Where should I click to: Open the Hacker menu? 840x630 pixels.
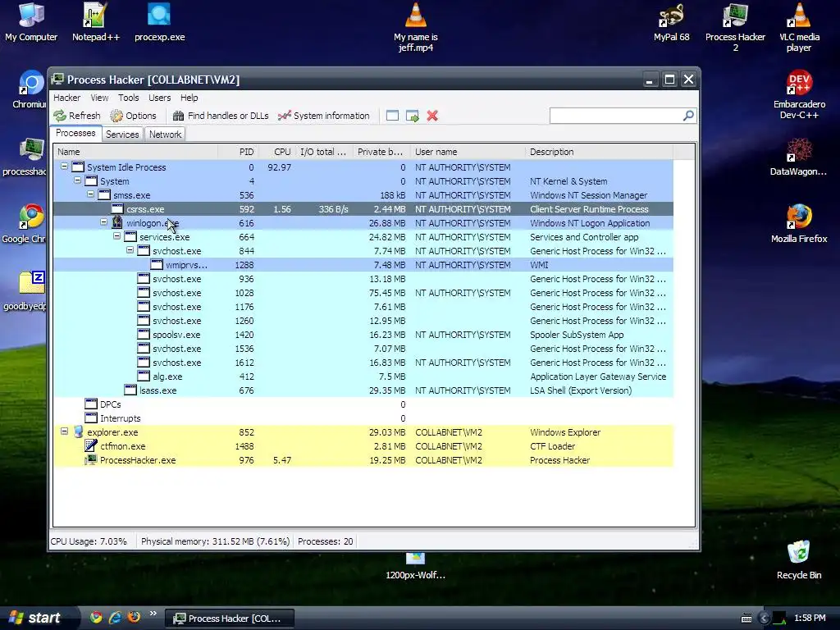pyautogui.click(x=67, y=98)
